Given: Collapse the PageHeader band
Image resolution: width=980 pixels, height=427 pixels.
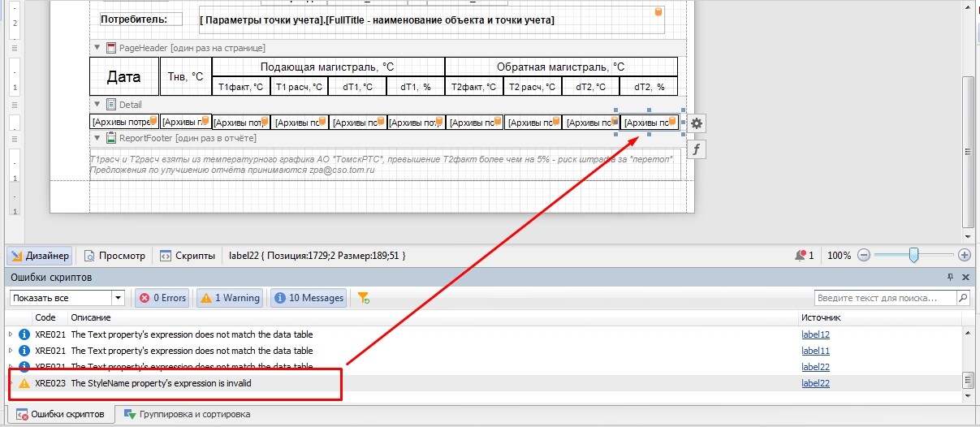Looking at the screenshot, I should coord(98,48).
